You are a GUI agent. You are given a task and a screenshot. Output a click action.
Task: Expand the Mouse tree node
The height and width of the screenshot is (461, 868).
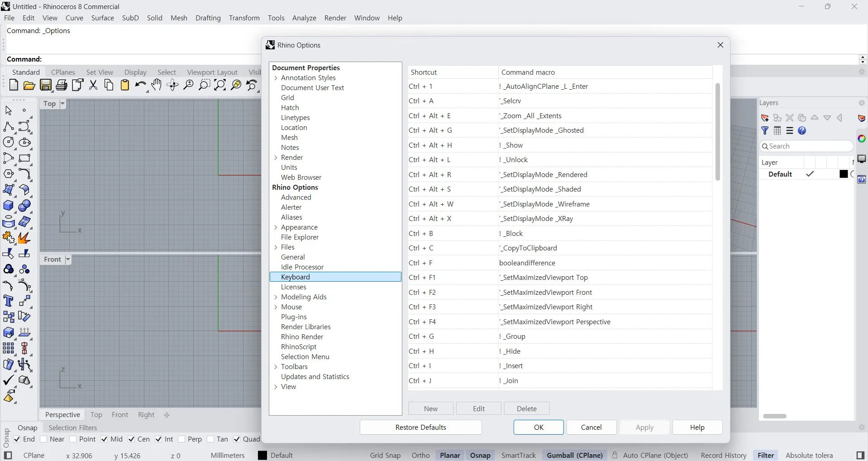[x=276, y=307]
